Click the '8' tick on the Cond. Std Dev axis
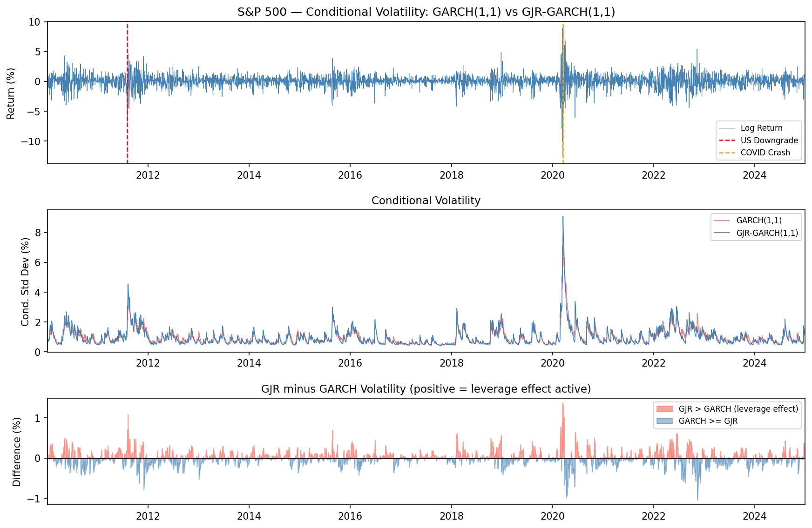Screen dimensions: 812x528 (x=39, y=233)
